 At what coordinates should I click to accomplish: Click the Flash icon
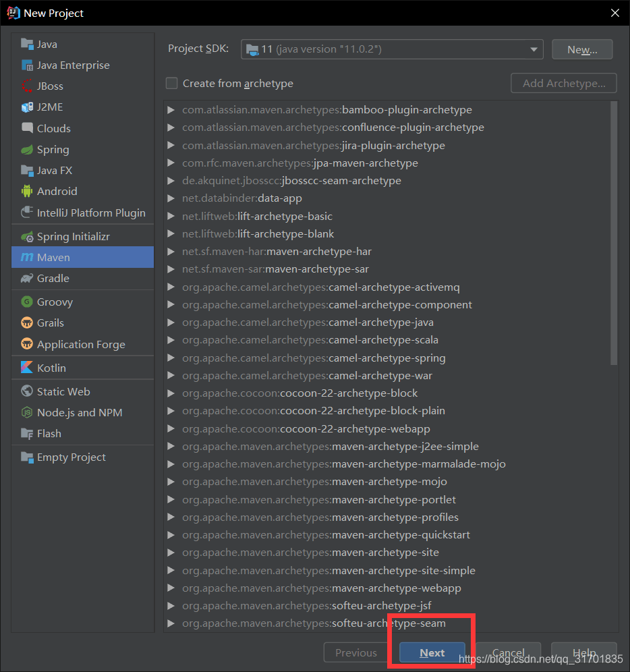[x=27, y=434]
